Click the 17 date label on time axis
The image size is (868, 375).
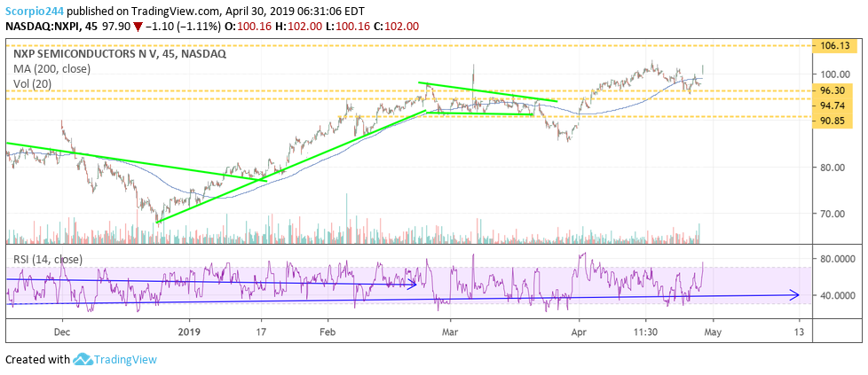[261, 332]
